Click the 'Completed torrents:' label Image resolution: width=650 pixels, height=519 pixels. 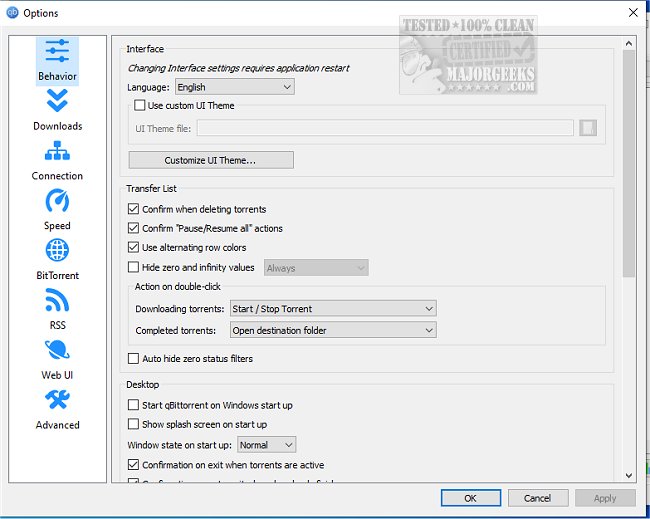click(176, 331)
